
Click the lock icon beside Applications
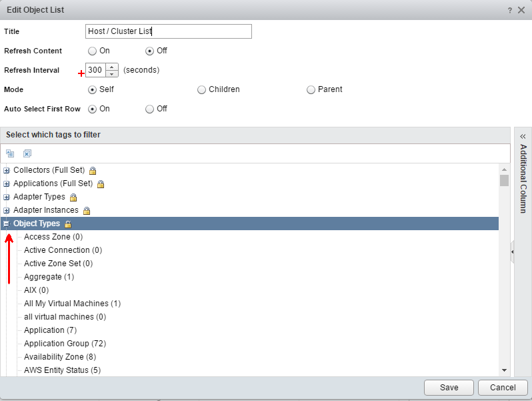(x=101, y=184)
